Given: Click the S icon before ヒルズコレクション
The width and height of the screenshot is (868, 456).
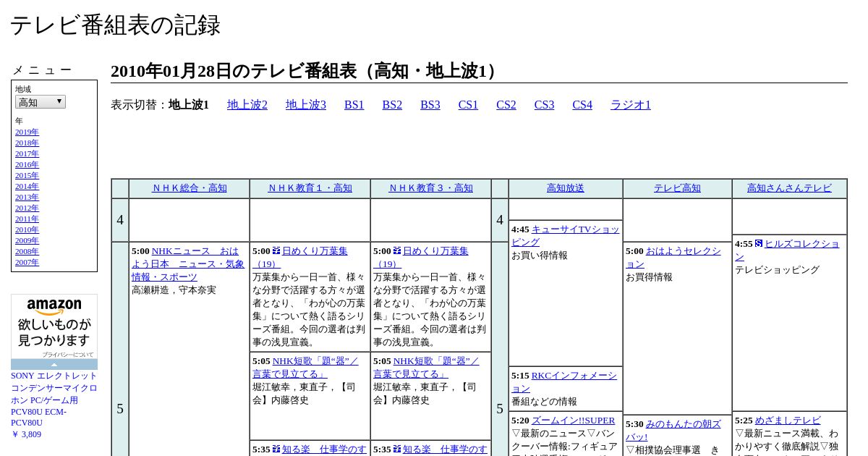Looking at the screenshot, I should (x=759, y=243).
